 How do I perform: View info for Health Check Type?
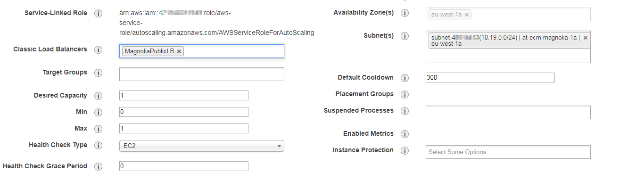[98, 145]
